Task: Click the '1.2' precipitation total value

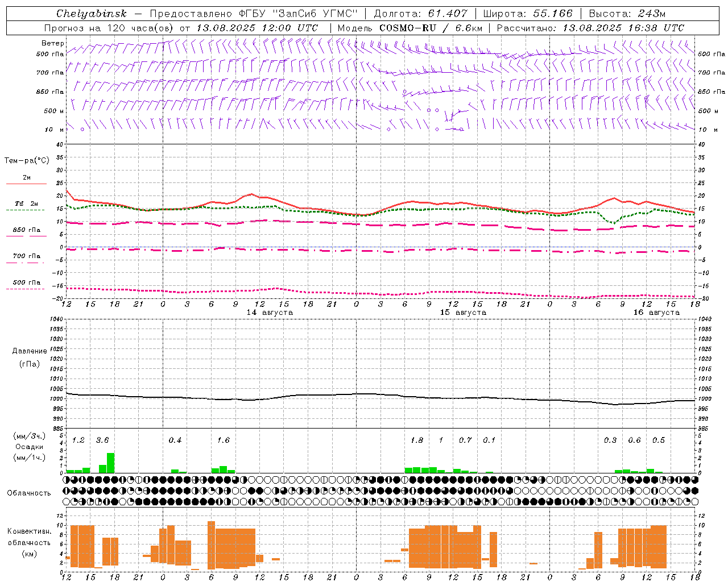Action: (78, 440)
